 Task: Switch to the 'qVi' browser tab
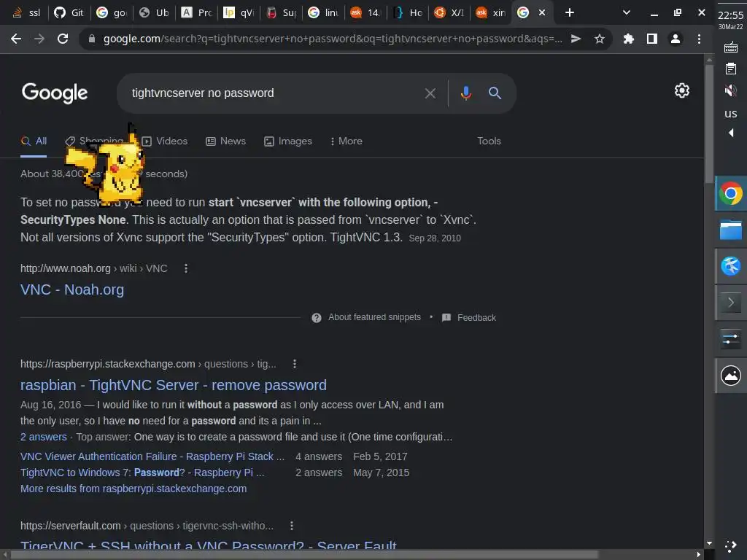[239, 12]
